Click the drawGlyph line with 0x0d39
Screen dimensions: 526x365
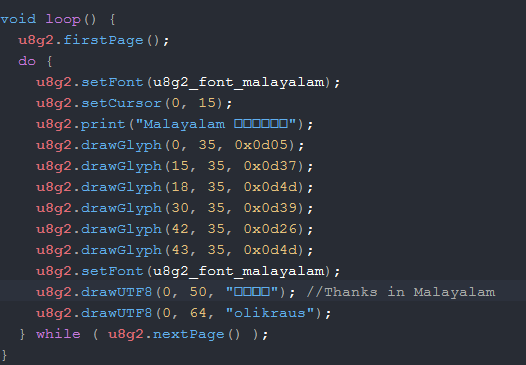(175, 208)
